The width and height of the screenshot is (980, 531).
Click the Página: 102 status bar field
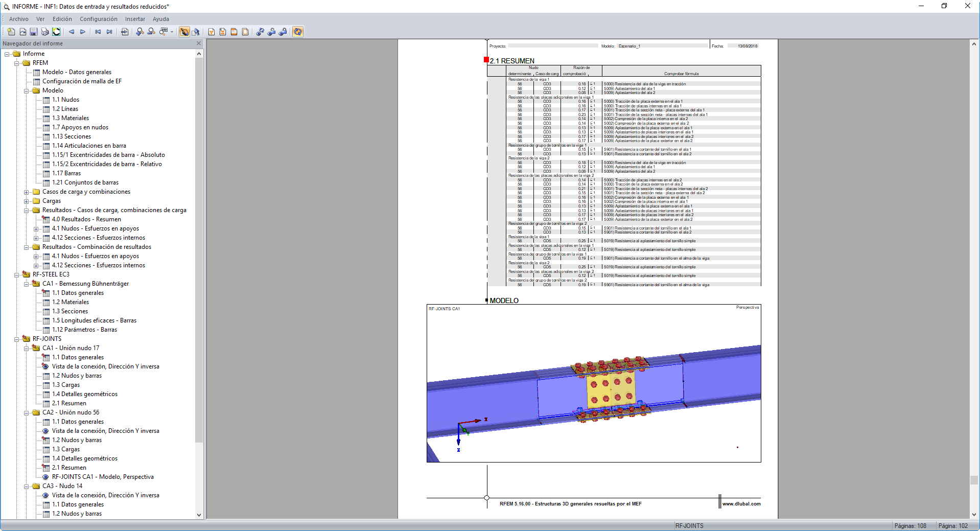click(x=953, y=526)
